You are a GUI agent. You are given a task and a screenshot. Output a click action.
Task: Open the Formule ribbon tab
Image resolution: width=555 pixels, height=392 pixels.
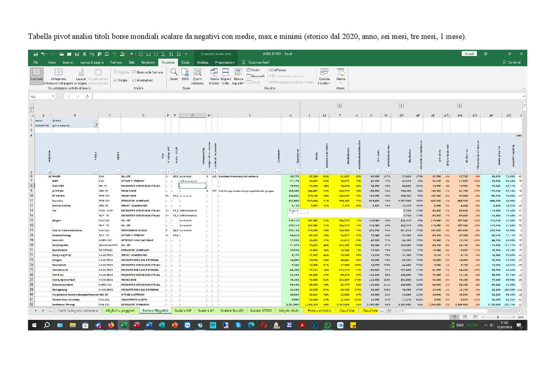[116, 62]
